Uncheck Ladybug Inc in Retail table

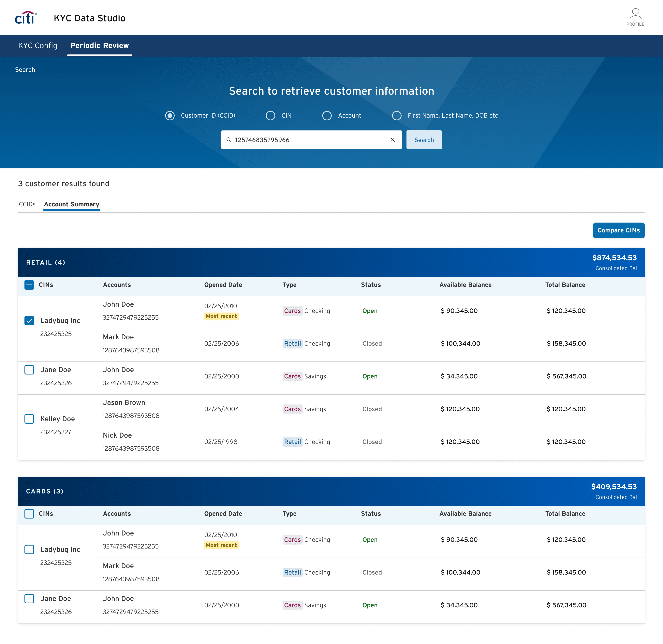(x=29, y=321)
